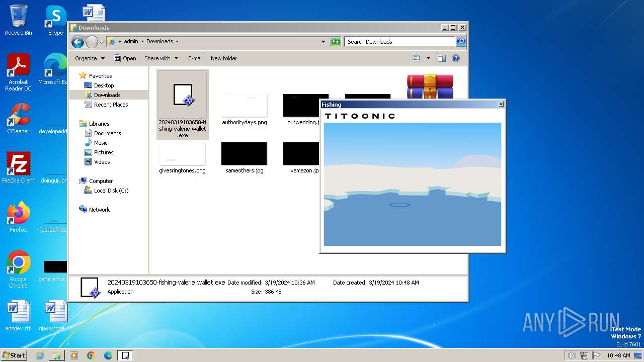The height and width of the screenshot is (362, 644).
Task: Open the Recycle Bin desktop icon
Action: [18, 20]
